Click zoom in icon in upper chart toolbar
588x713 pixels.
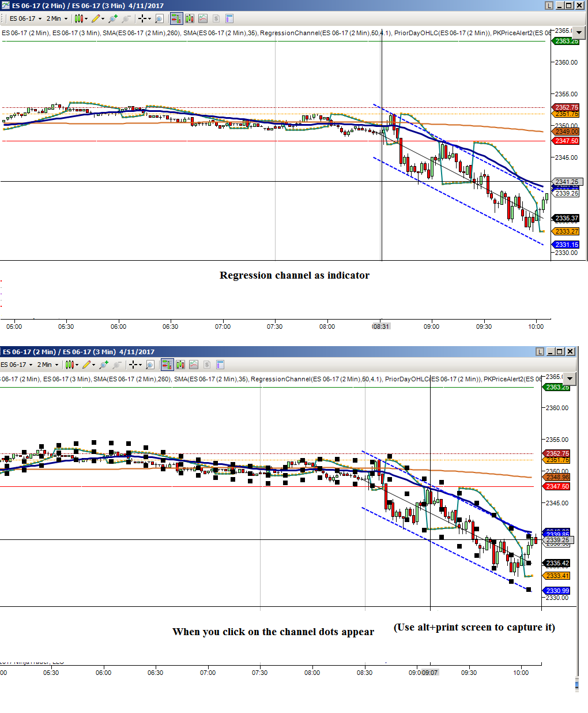[x=113, y=18]
